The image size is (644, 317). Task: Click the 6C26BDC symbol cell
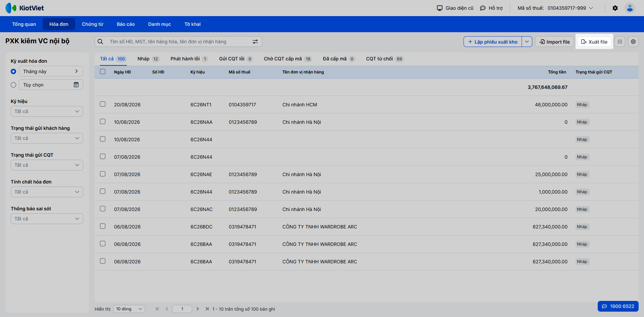pos(201,227)
